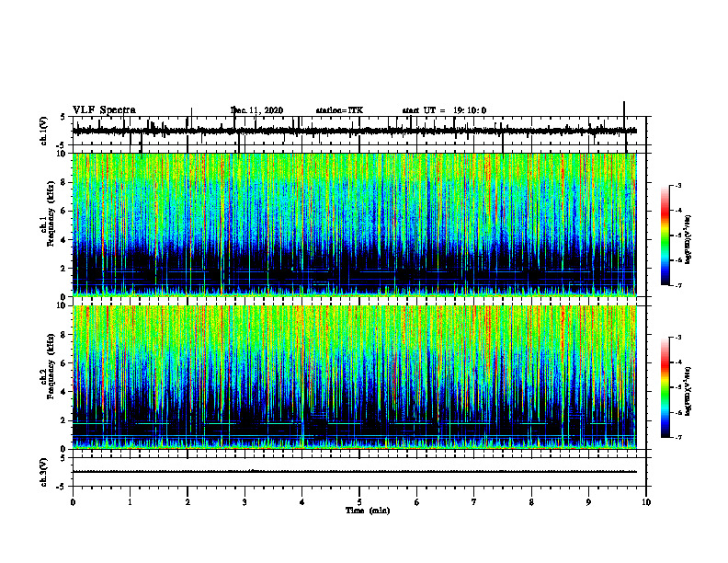
Task: Select the "station=ITK" header label
Action: pyautogui.click(x=339, y=110)
